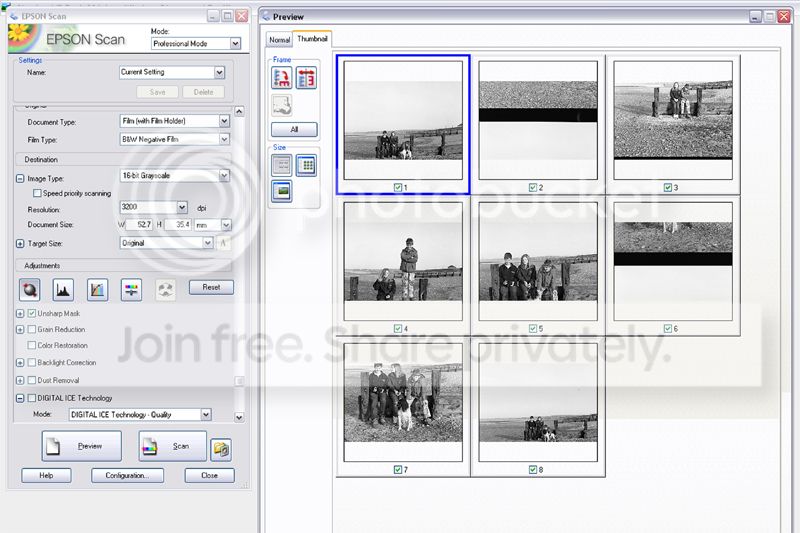
Task: Click the grayed Save settings button
Action: [x=157, y=92]
